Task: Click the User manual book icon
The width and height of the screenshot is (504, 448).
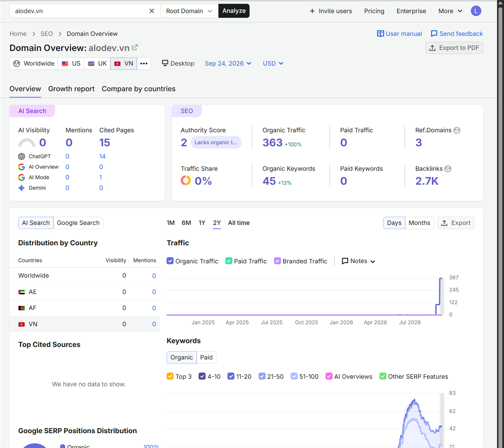Action: [380, 33]
